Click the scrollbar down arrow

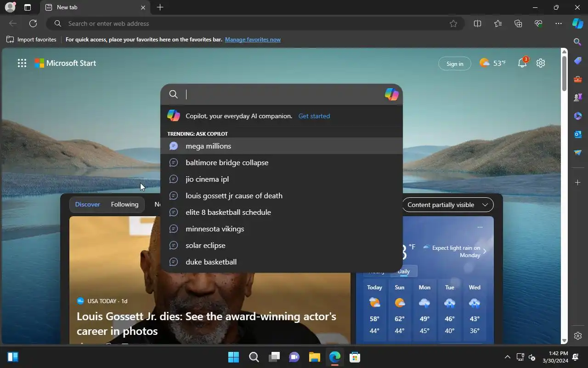564,341
